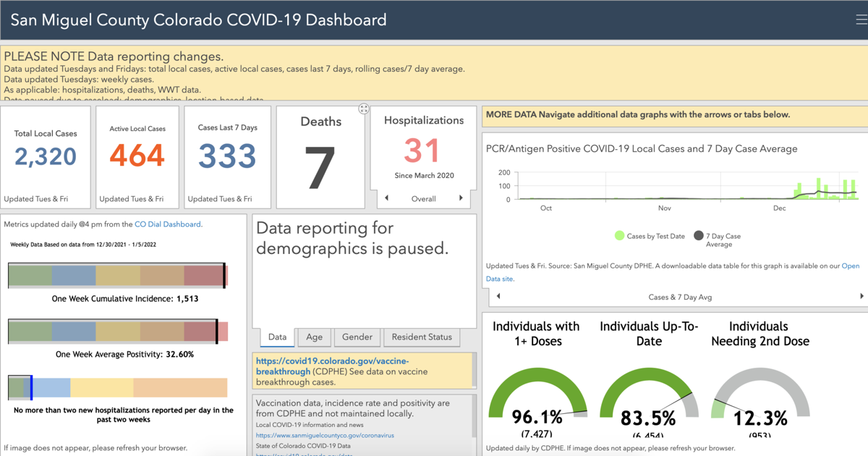The width and height of the screenshot is (868, 456).
Task: Click the Hospitalizations count 31
Action: [422, 151]
